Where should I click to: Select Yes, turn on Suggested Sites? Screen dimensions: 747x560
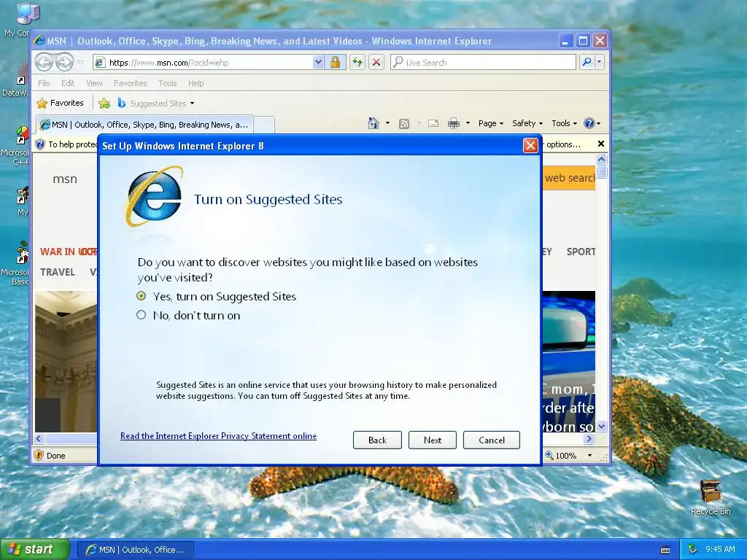pos(217,296)
